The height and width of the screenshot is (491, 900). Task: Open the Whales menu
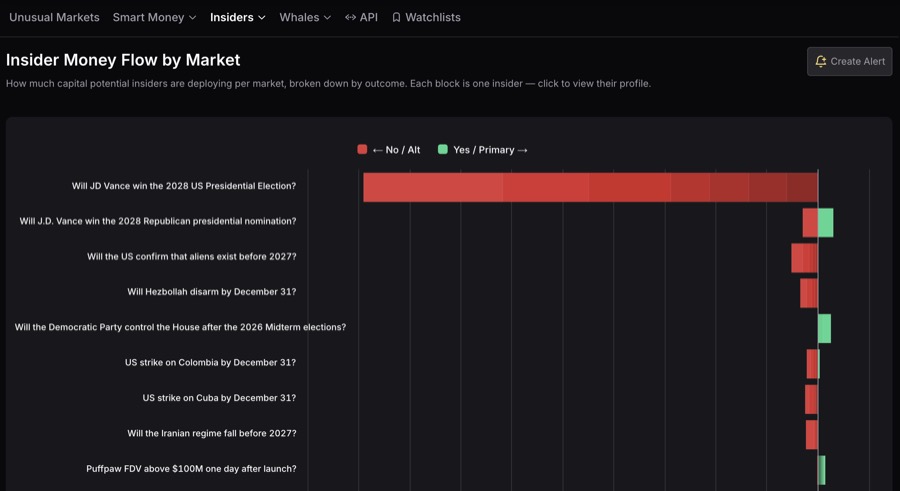point(305,17)
